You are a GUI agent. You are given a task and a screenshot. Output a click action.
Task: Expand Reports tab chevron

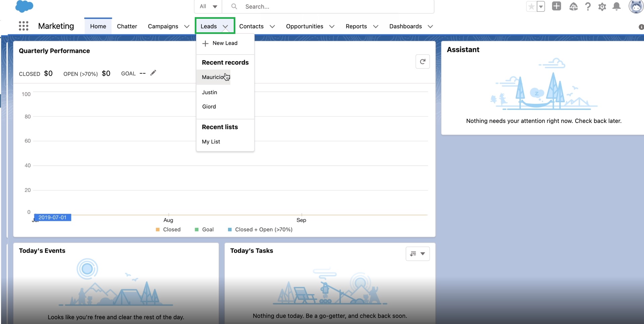376,27
